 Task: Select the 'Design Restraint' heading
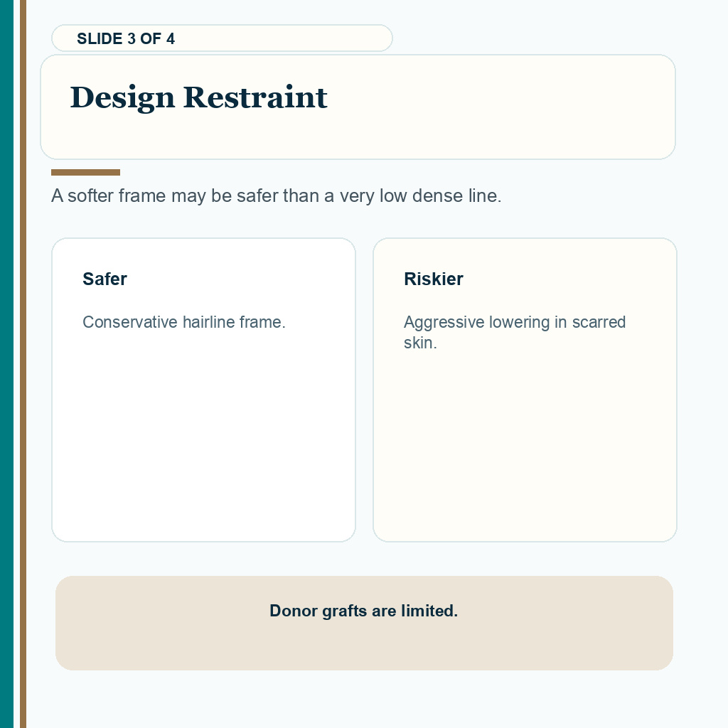[199, 97]
